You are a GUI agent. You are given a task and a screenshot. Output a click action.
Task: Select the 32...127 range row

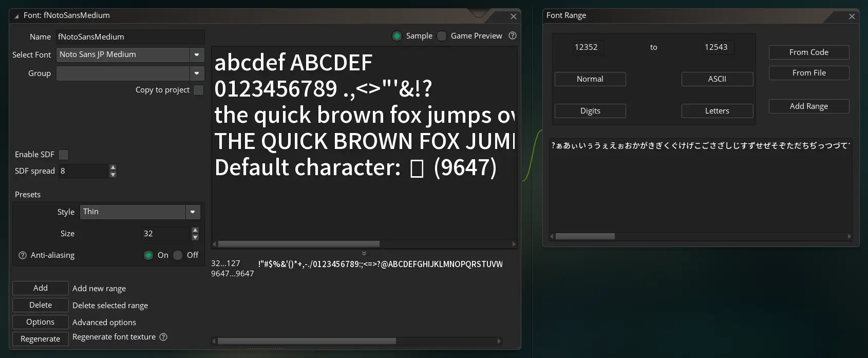pyautogui.click(x=357, y=263)
